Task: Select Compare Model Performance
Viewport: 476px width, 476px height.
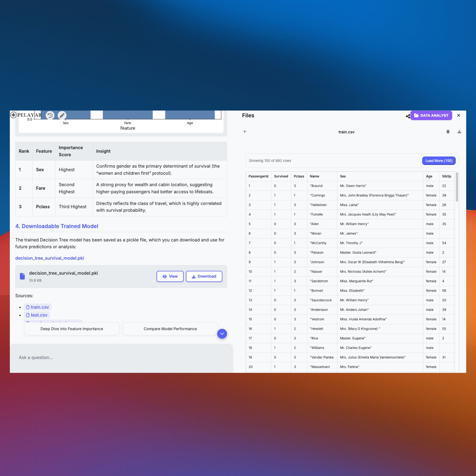Action: (x=170, y=329)
